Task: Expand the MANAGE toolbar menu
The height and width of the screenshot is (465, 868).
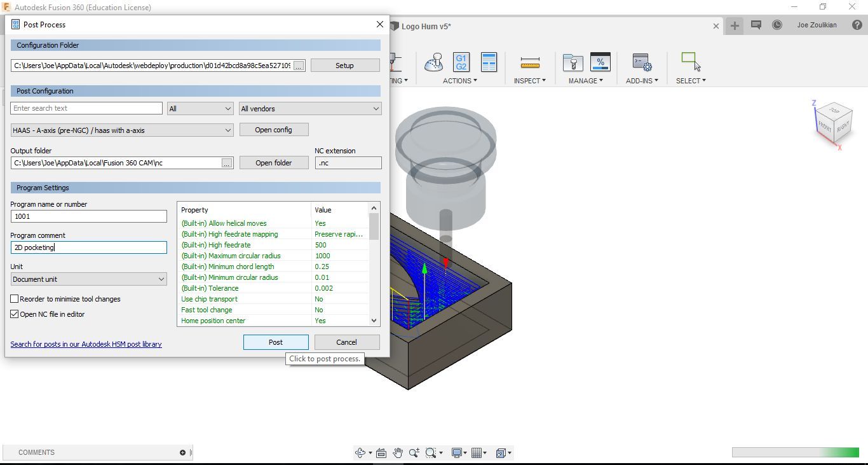Action: (585, 81)
